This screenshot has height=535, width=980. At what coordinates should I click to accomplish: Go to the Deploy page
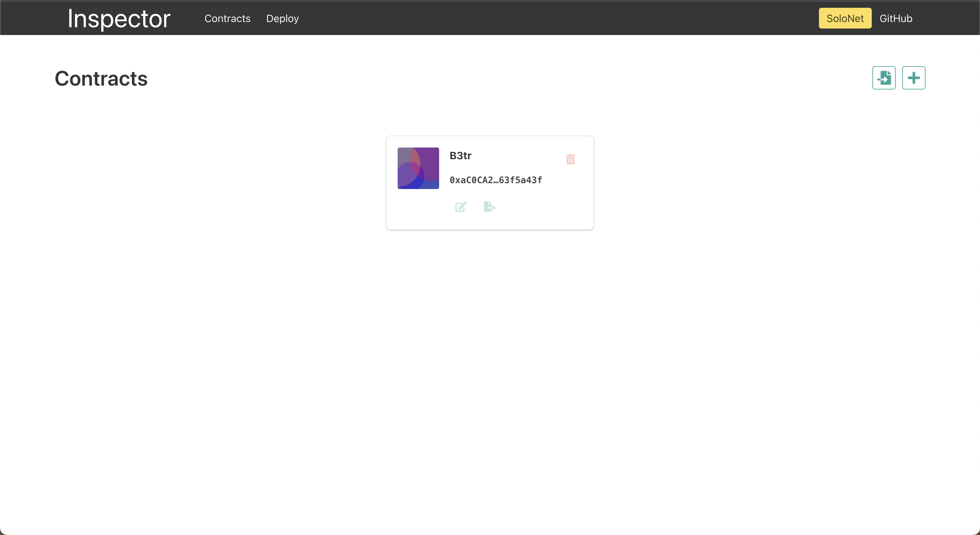point(282,18)
